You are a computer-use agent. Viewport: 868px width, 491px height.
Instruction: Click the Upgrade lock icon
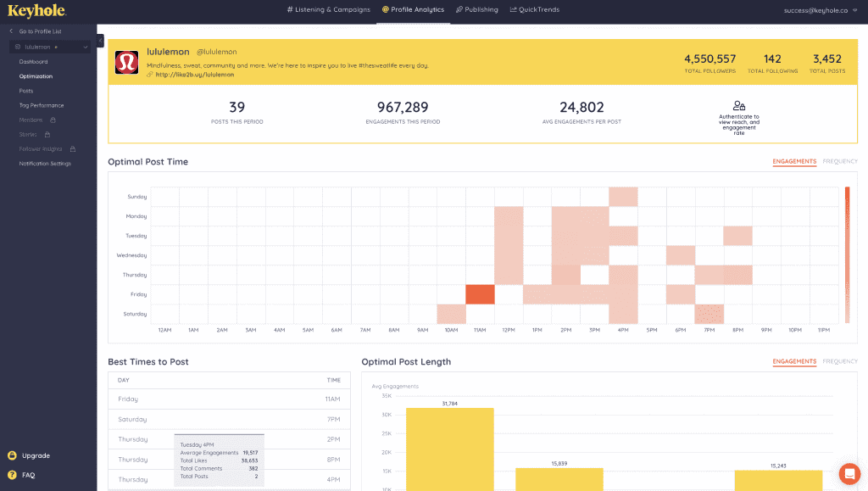tap(12, 455)
